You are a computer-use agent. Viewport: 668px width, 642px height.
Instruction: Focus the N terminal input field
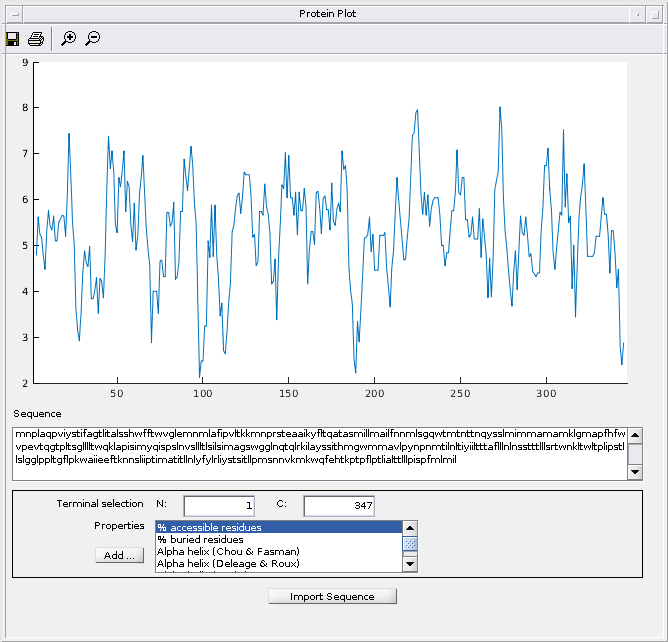219,506
